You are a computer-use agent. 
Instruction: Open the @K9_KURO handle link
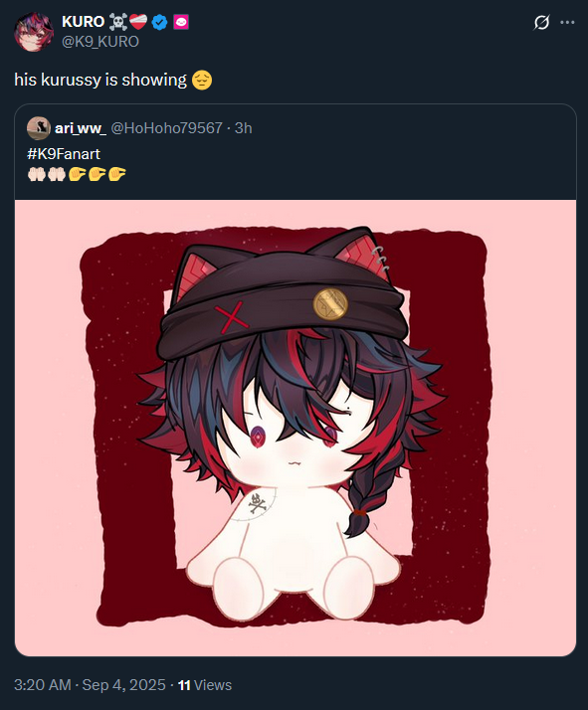100,42
